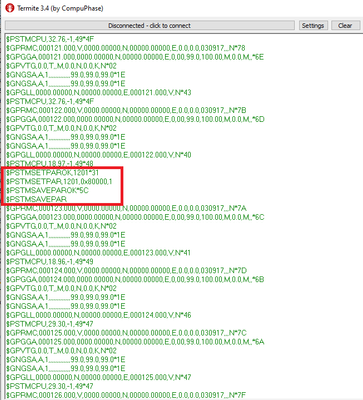Click the $GPGLL line ending with 000123.000,V,N*41
This screenshot has width=363, height=400.
pos(98,253)
